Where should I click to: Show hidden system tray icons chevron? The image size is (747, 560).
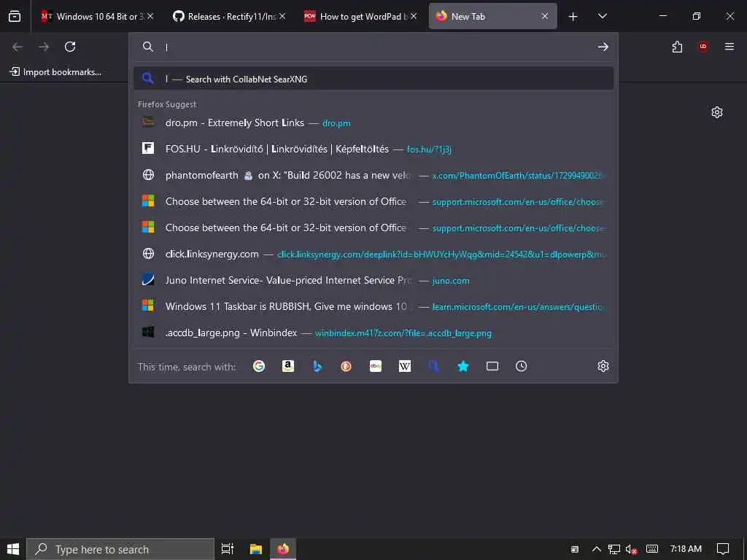(x=596, y=549)
